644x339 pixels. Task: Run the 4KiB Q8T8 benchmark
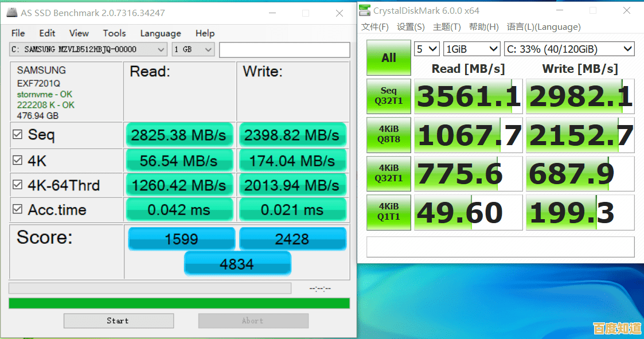[389, 135]
